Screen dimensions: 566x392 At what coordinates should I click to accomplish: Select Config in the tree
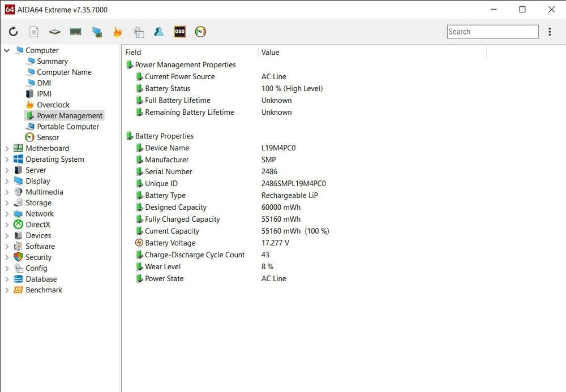click(36, 268)
